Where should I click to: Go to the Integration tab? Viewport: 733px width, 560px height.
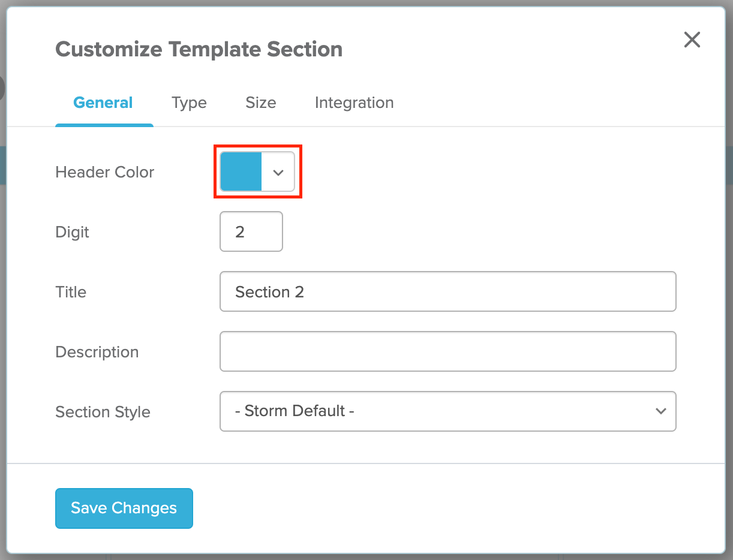[x=355, y=103]
